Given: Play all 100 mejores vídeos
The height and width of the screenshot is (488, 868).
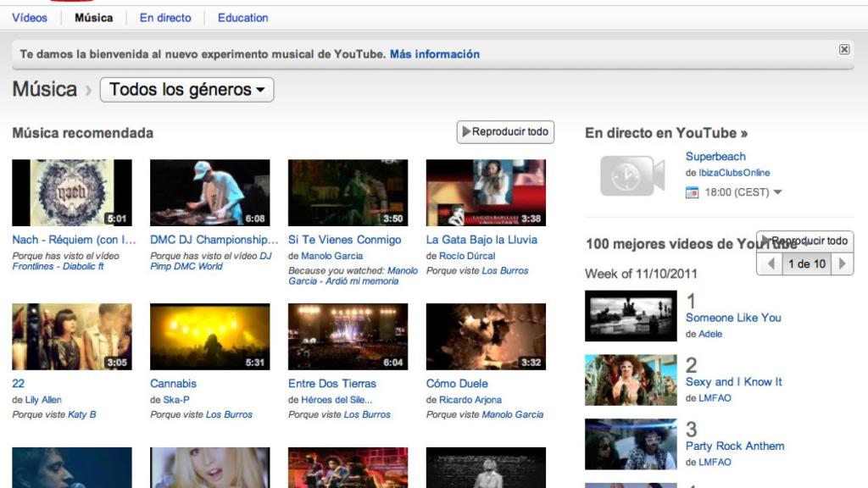Looking at the screenshot, I should (804, 241).
